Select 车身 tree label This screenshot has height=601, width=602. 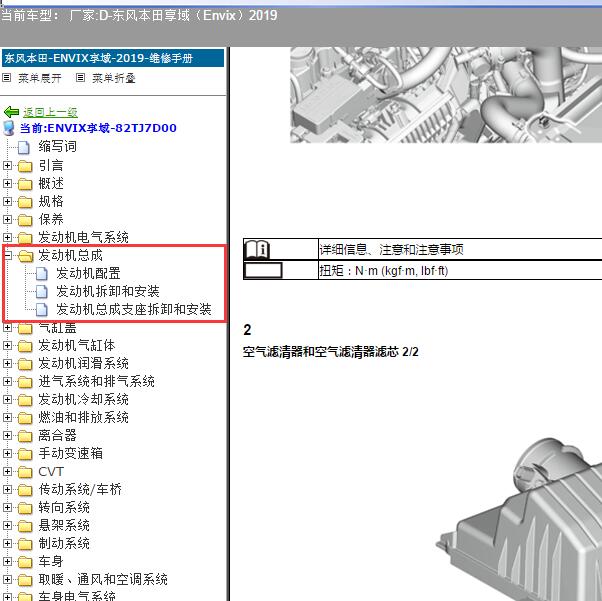51,561
